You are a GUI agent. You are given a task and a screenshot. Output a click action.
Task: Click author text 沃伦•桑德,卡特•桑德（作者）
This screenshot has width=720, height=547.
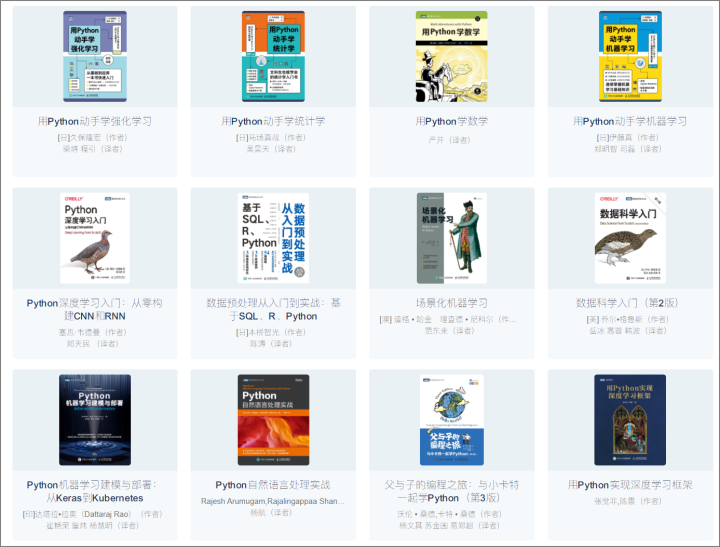click(450, 514)
